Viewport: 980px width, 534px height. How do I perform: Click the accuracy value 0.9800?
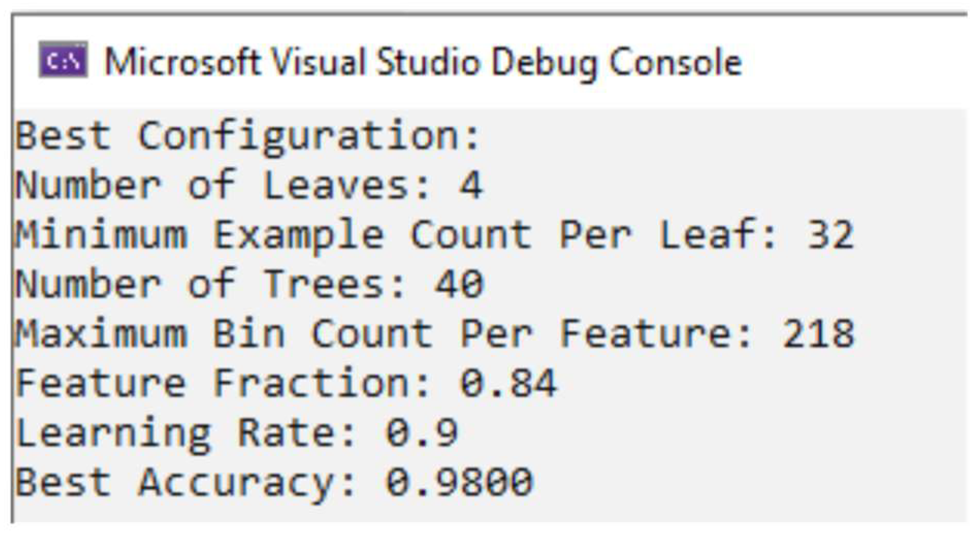tap(459, 482)
